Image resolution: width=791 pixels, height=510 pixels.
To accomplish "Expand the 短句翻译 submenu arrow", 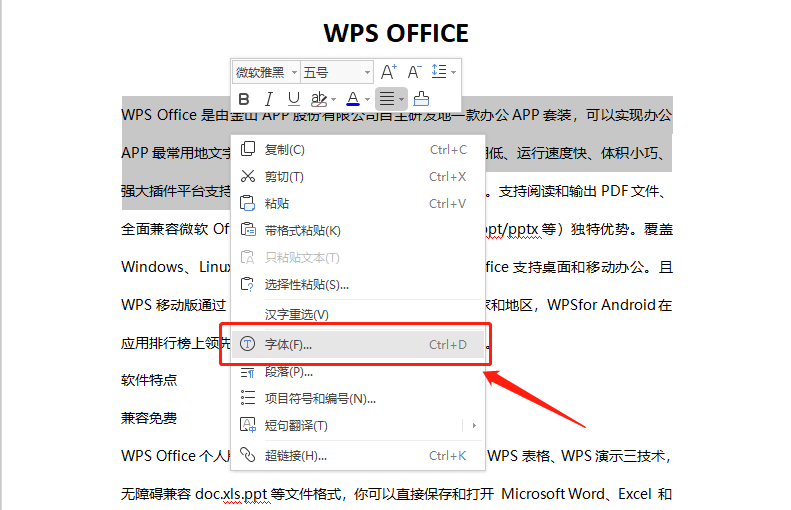I will [474, 426].
